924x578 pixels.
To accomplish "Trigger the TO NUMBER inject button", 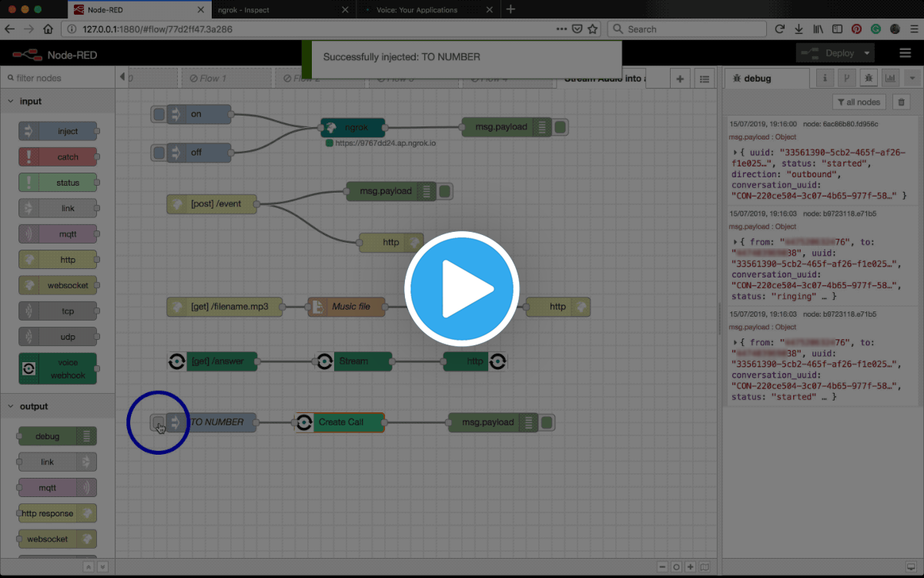I will [159, 422].
